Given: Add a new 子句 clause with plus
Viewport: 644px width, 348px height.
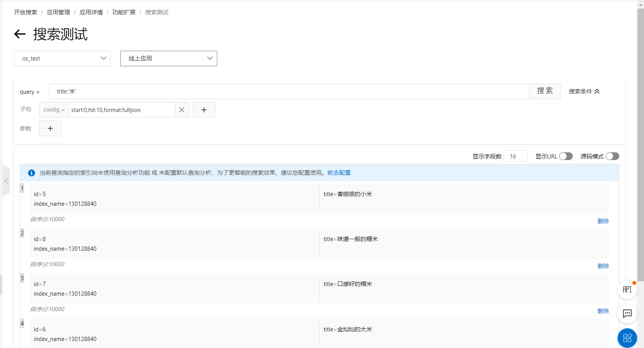Looking at the screenshot, I should pyautogui.click(x=204, y=110).
